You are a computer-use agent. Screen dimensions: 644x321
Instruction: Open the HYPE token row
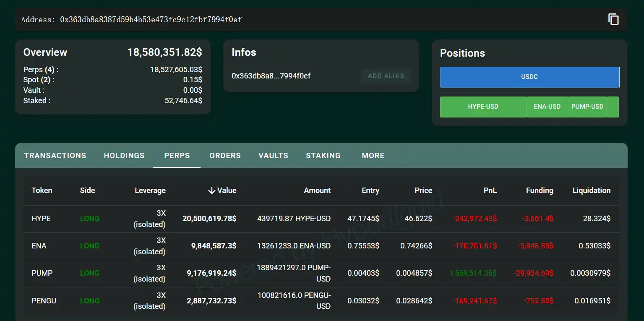(x=41, y=219)
